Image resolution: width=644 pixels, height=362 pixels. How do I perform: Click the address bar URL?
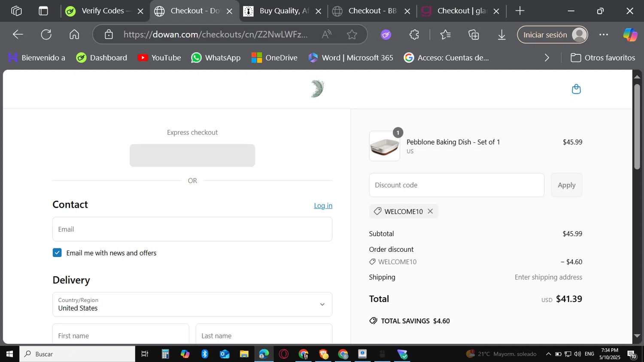pyautogui.click(x=215, y=34)
